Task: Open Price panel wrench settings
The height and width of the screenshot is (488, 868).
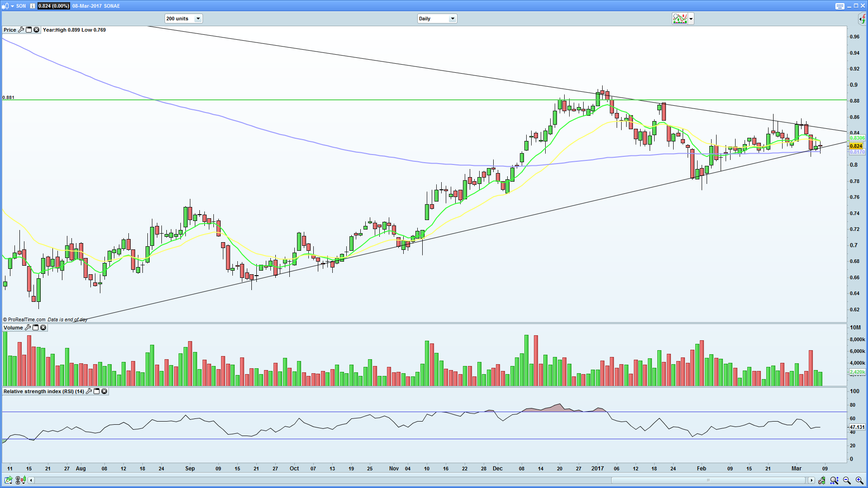Action: [21, 30]
